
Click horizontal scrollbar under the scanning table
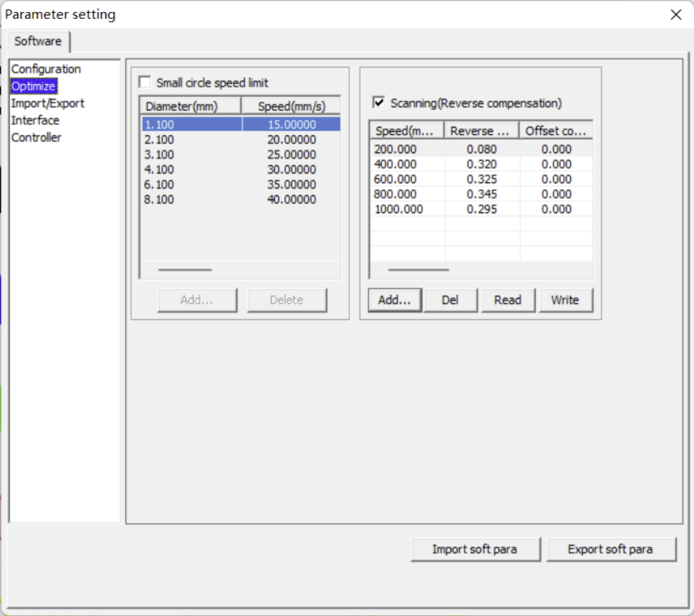click(418, 269)
